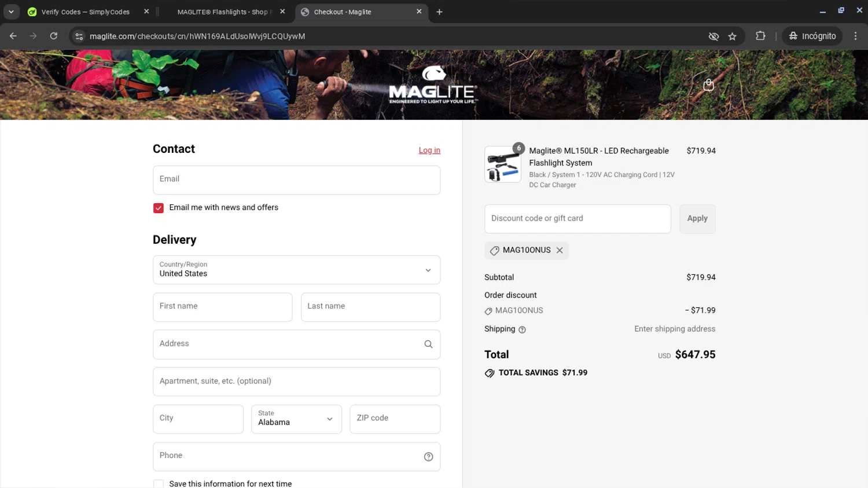Switch to the Verify Codes SimplyCodes tab
Screen dimensions: 868x488
click(86, 12)
